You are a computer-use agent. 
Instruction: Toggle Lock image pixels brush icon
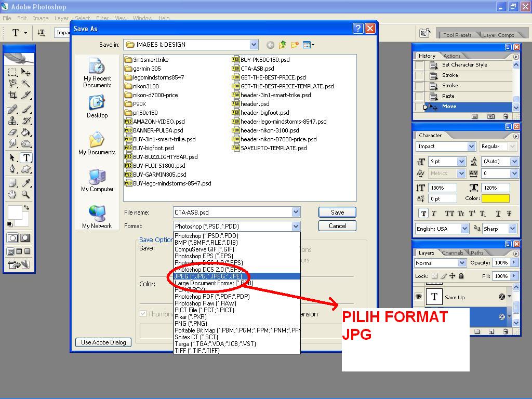click(x=444, y=276)
